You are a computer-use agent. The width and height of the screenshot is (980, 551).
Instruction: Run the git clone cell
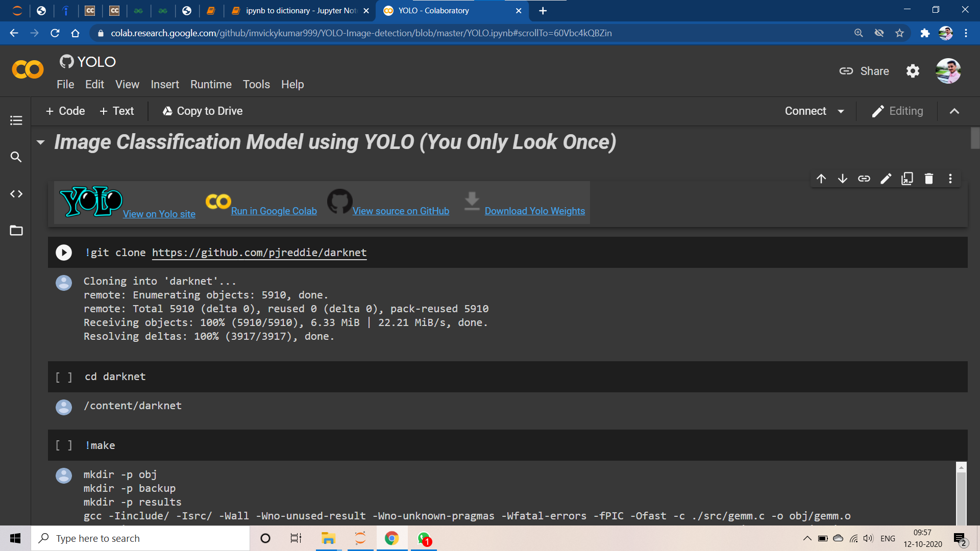[64, 253]
